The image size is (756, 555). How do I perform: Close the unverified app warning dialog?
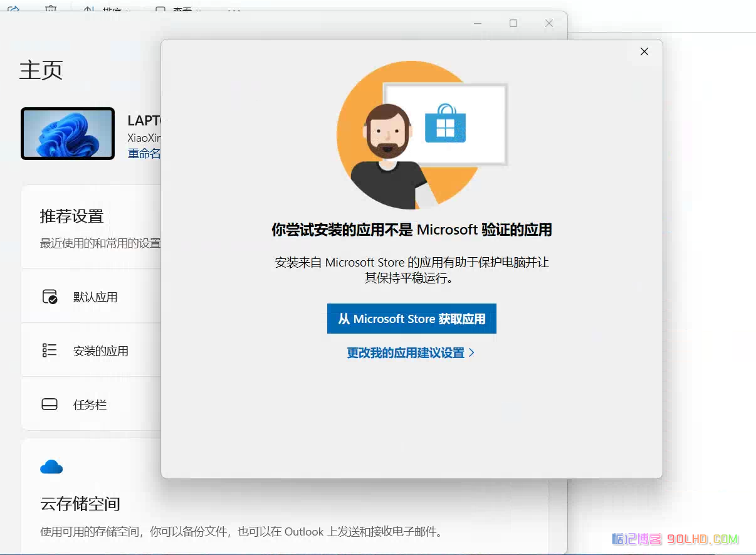click(x=644, y=51)
